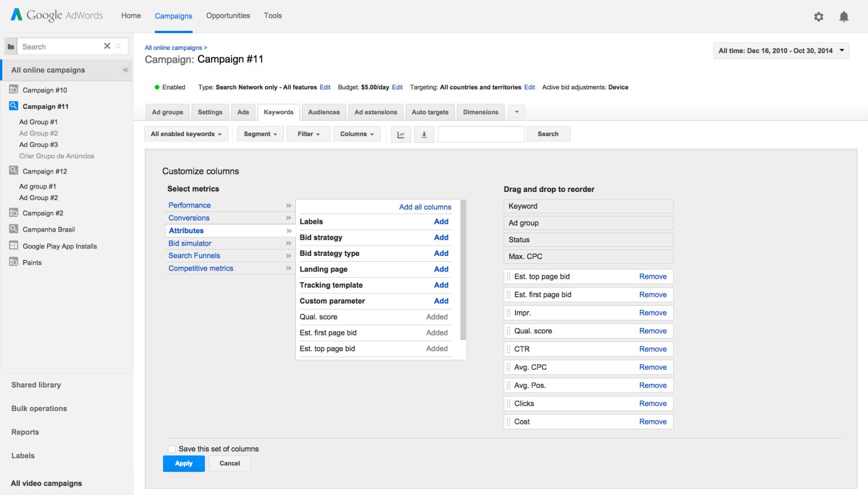The width and height of the screenshot is (868, 495).
Task: Open the date range dropdown
Action: click(781, 51)
